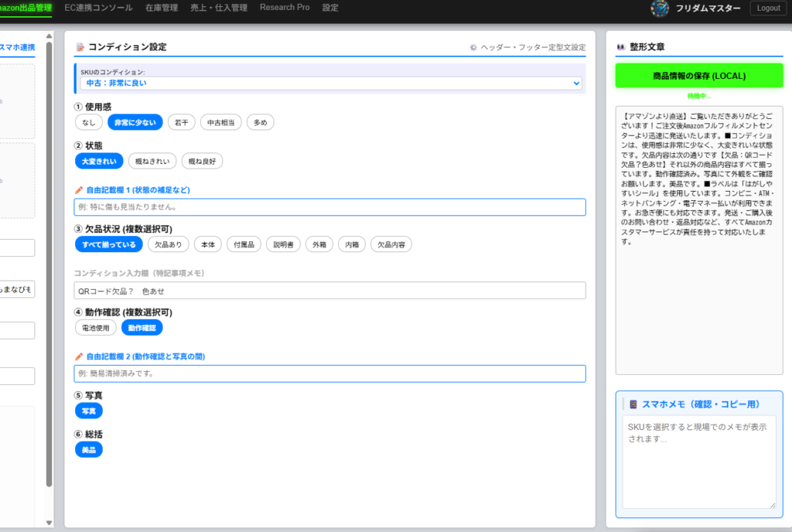Click the gear icon for ヘッダー・フッター定型文設定
This screenshot has height=532, width=792.
coord(473,47)
